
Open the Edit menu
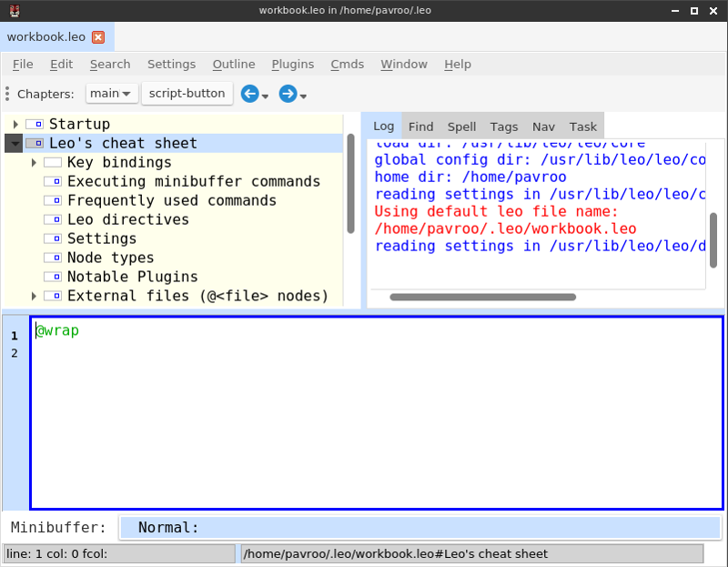[x=61, y=64]
